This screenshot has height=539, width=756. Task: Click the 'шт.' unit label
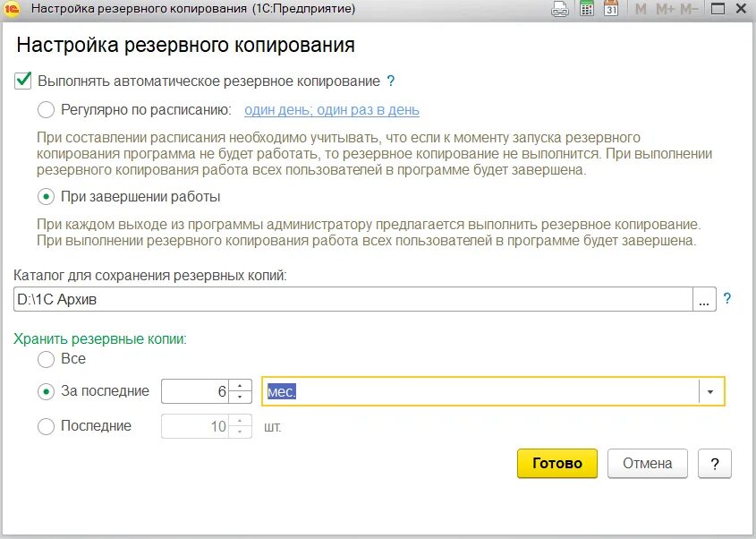[272, 427]
